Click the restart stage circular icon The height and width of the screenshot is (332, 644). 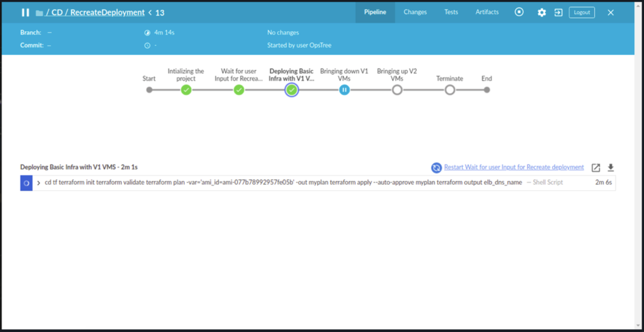coord(436,167)
